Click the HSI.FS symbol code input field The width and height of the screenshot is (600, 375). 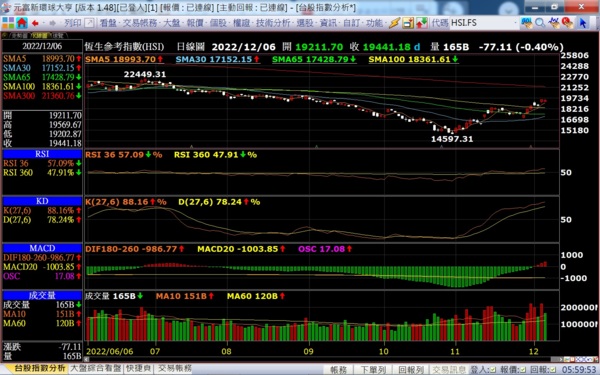click(x=481, y=23)
